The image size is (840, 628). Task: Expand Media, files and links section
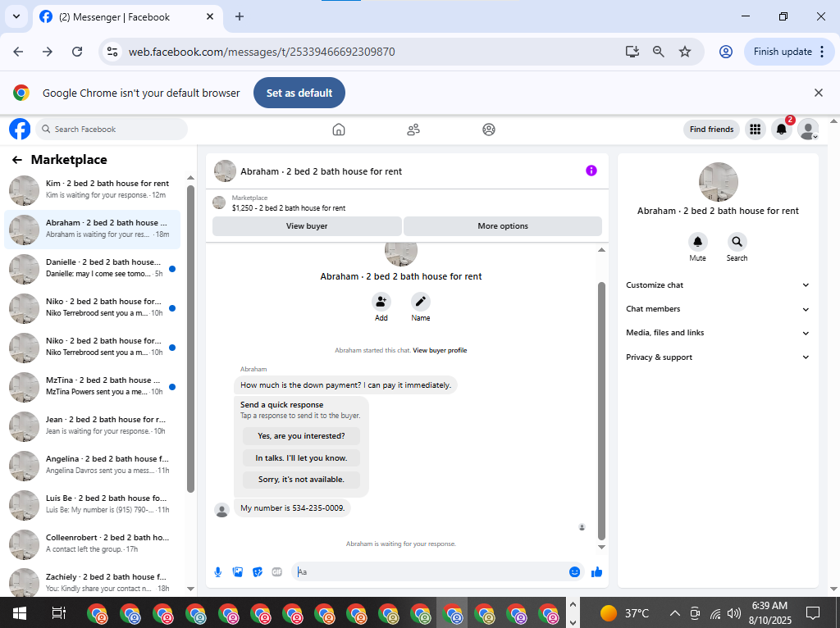pyautogui.click(x=717, y=333)
